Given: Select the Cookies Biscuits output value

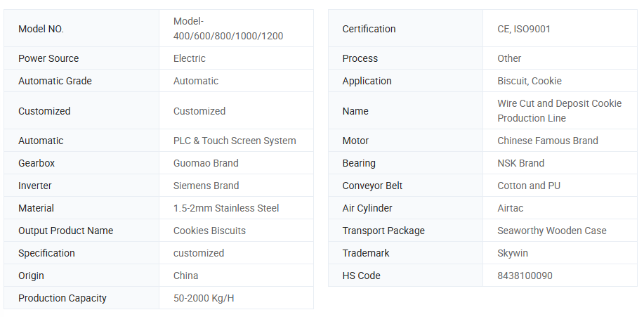Looking at the screenshot, I should coord(209,231).
